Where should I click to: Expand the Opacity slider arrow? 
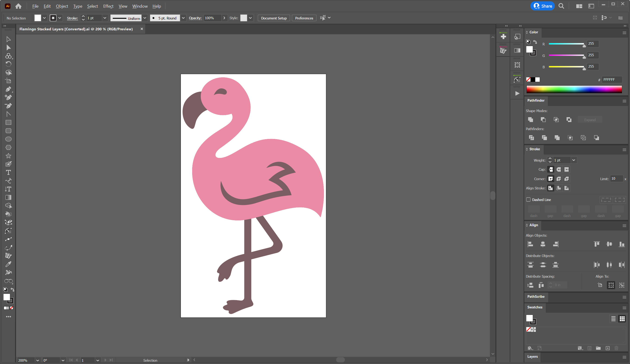pyautogui.click(x=224, y=18)
